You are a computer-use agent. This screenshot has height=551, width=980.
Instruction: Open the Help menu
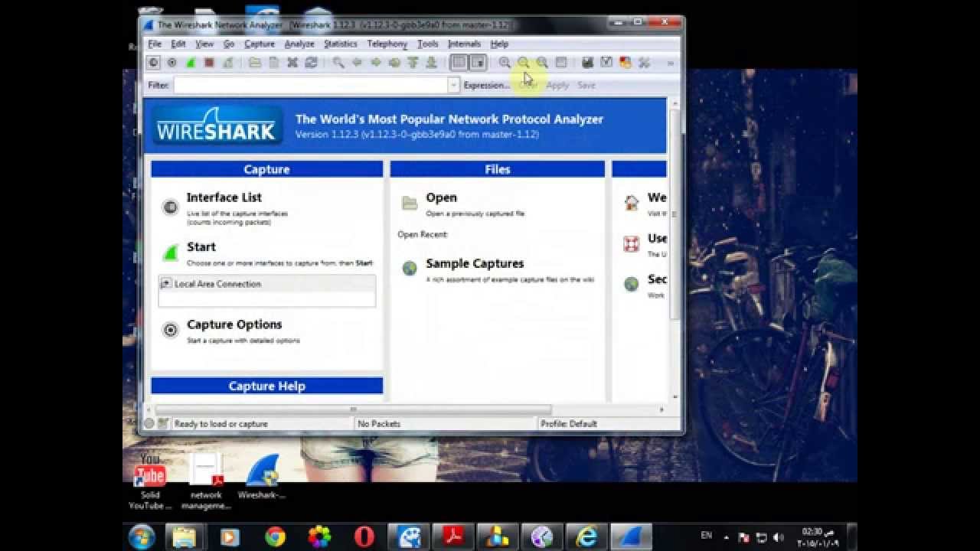tap(499, 44)
